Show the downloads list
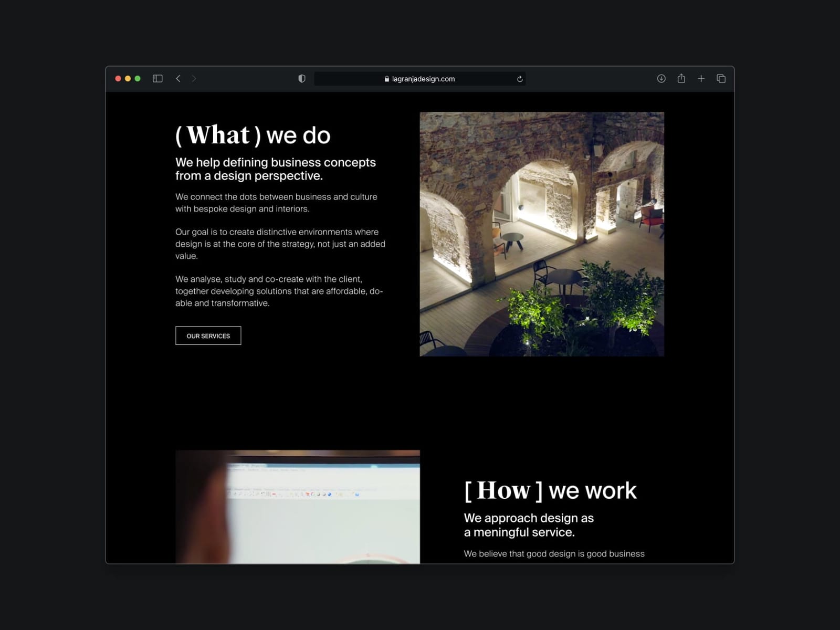840x630 pixels. click(661, 79)
